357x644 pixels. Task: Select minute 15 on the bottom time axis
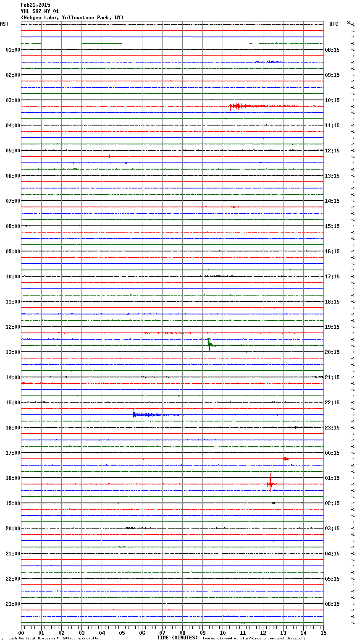pos(323,633)
